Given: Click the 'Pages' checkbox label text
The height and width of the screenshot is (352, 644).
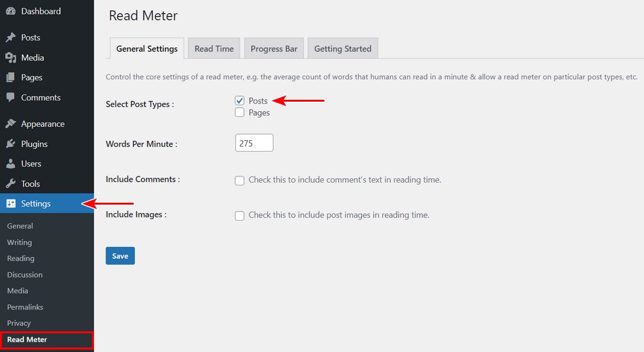Looking at the screenshot, I should coord(259,113).
